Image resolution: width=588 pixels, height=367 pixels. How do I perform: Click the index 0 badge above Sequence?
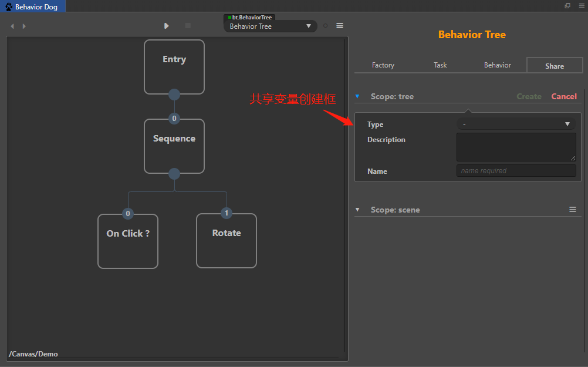[174, 119]
